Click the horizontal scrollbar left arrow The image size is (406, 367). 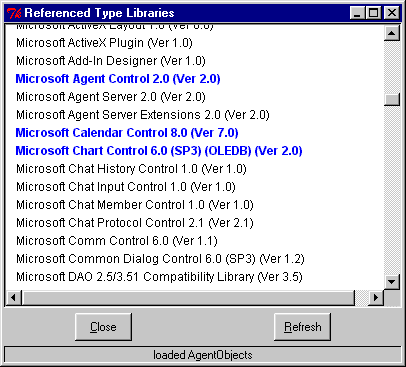pos(14,297)
